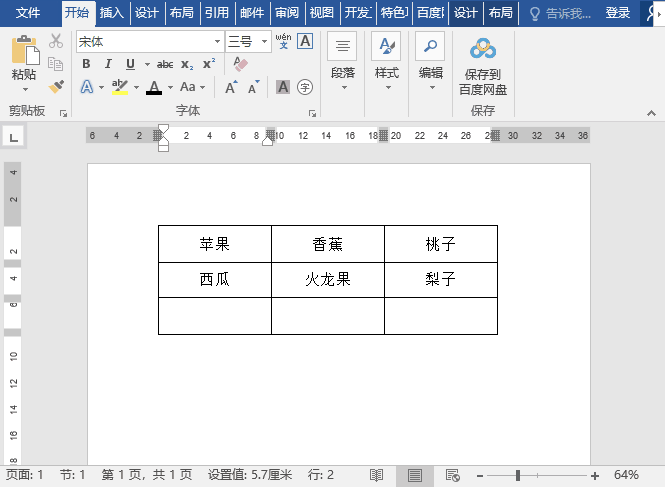Open the font size dropdown showing 三号
The height and width of the screenshot is (487, 665).
264,42
